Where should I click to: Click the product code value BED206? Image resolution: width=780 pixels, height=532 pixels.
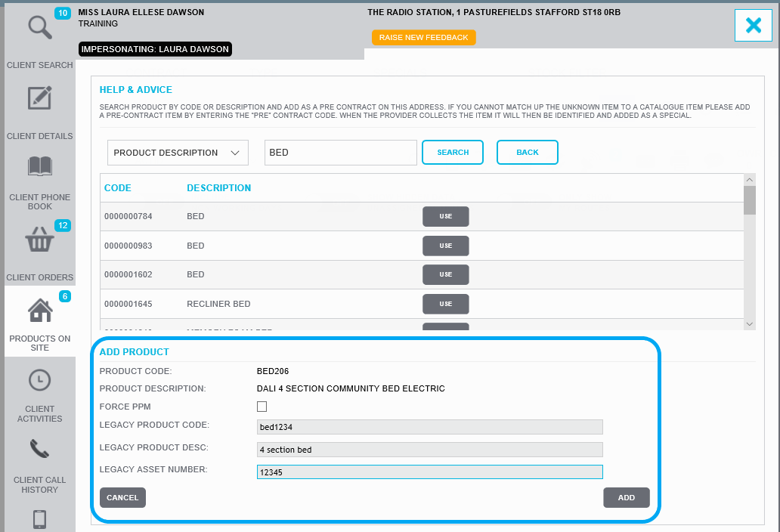tap(273, 371)
